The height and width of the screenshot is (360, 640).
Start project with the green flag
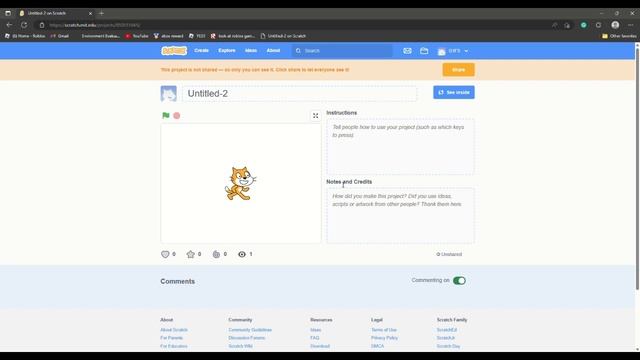point(166,116)
